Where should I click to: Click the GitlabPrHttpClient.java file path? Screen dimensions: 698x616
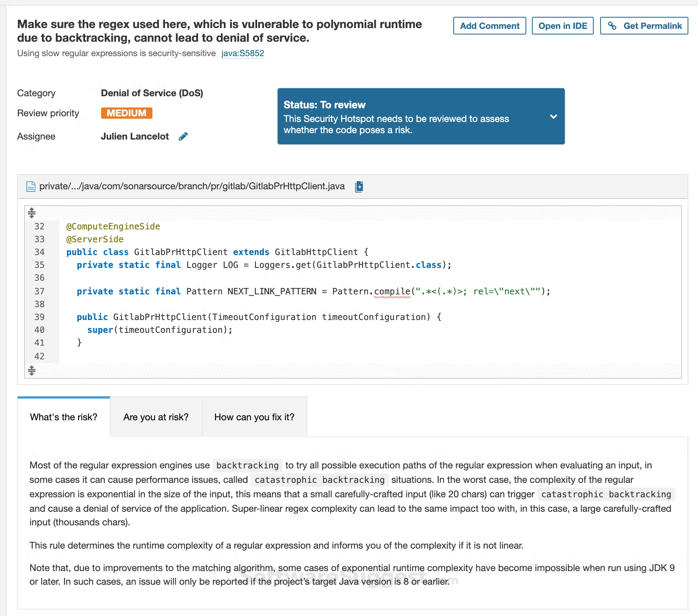[x=192, y=186]
